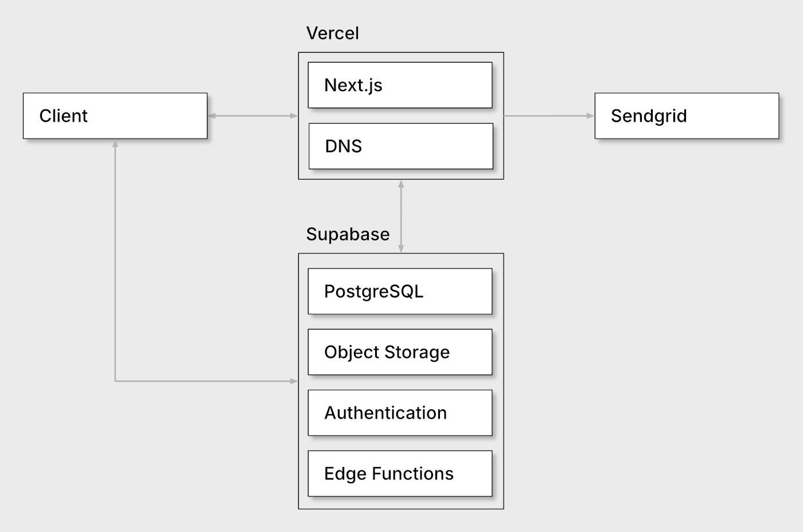Click the arrowhead entering Supabase's left side

tap(294, 381)
